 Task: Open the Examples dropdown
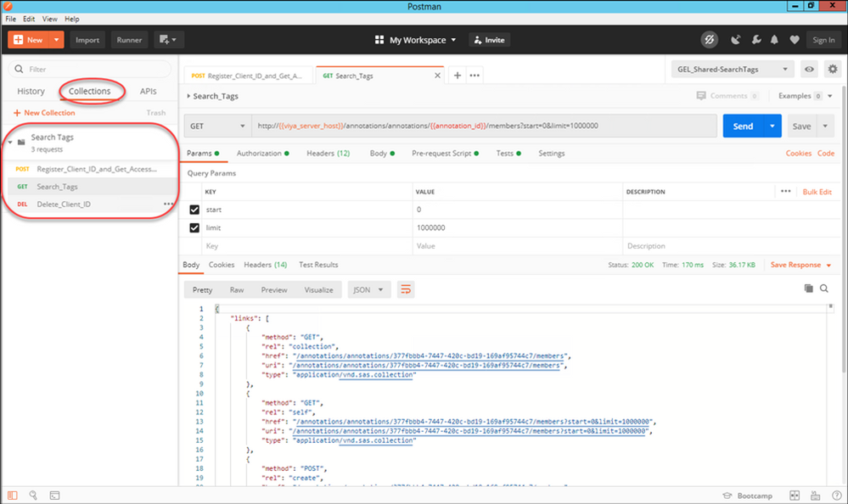coord(805,96)
